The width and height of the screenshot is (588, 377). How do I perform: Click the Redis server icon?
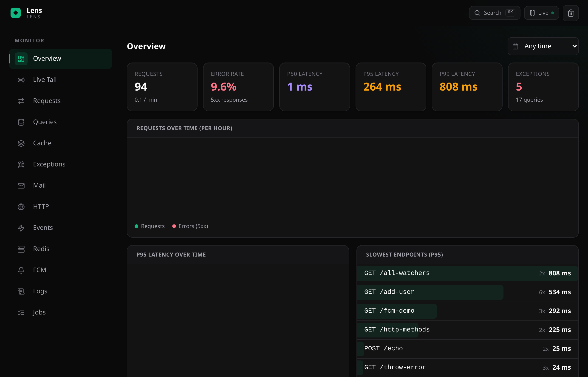(21, 249)
